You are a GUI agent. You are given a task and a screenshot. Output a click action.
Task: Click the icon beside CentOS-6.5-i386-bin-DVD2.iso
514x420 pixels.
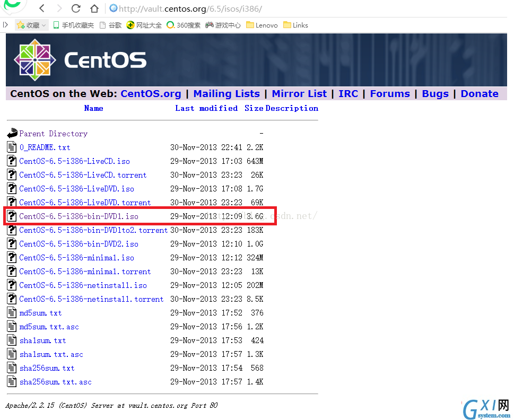(x=12, y=243)
